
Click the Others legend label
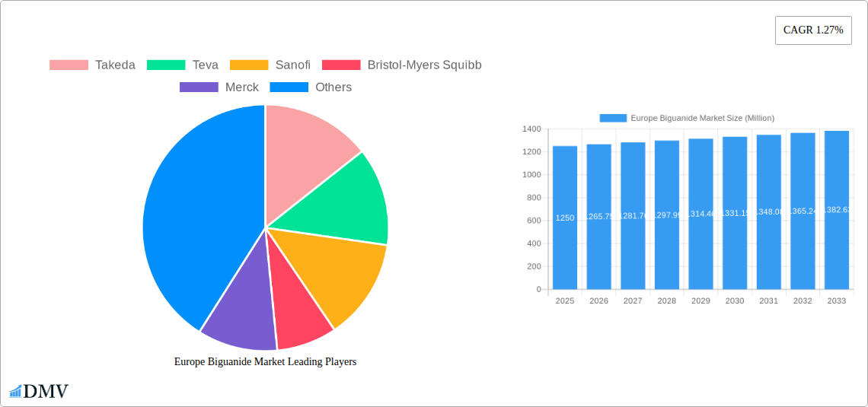(x=333, y=87)
